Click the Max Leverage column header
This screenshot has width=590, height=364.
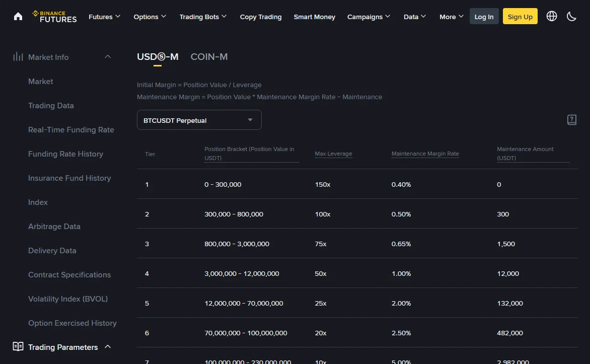(x=333, y=154)
